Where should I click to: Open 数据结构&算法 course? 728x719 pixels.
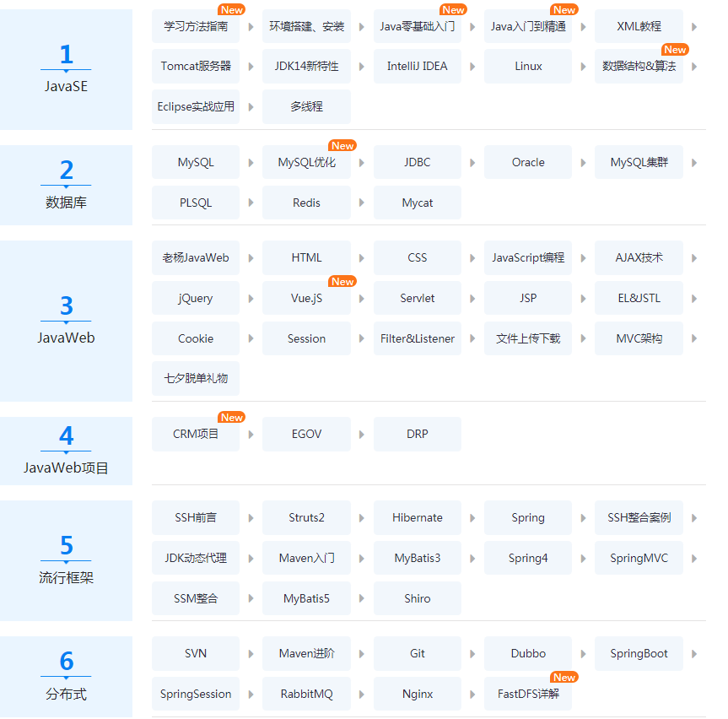click(639, 67)
